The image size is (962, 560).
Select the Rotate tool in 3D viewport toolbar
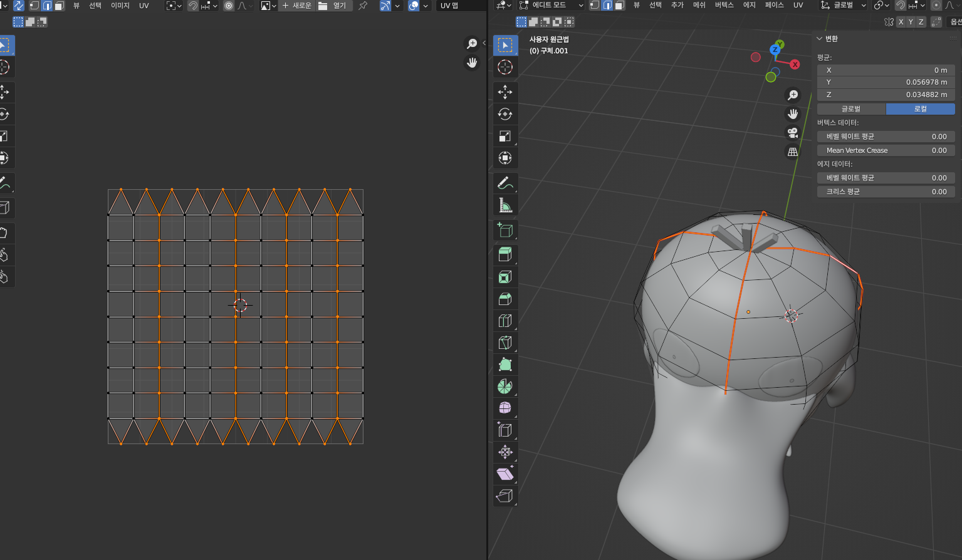click(505, 114)
